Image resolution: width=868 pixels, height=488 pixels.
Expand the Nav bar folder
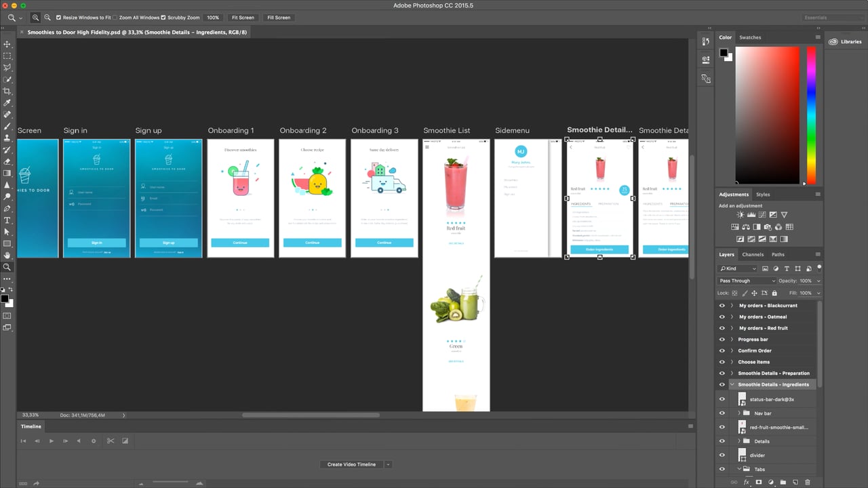(739, 413)
